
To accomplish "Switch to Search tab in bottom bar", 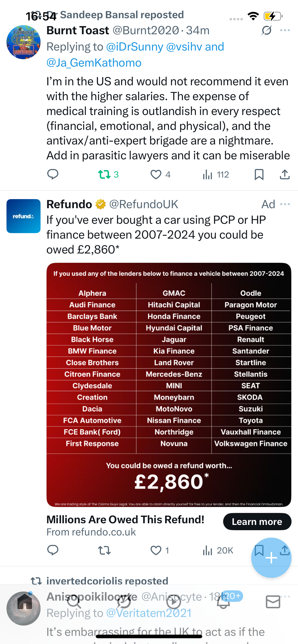I will tap(74, 602).
